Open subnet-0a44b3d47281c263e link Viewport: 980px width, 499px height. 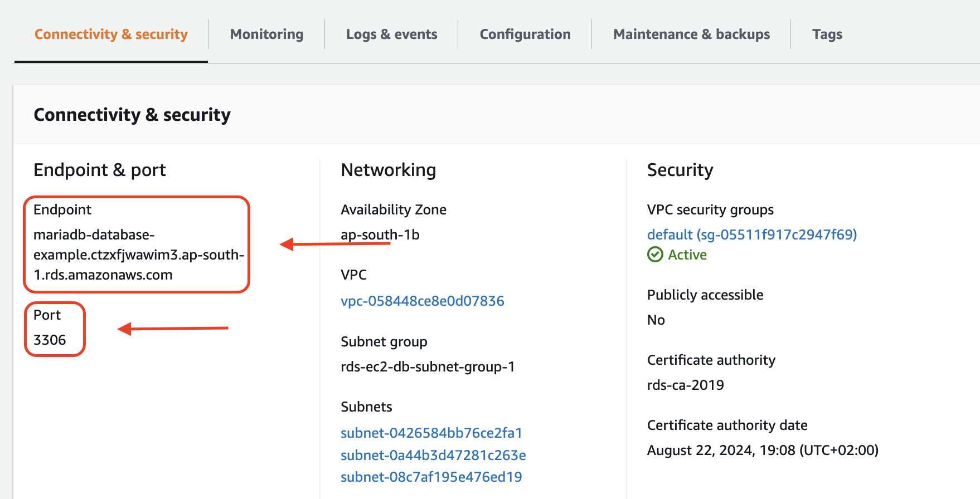tap(433, 455)
